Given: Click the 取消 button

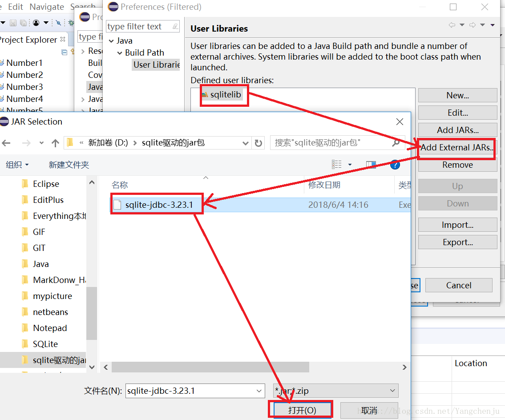Looking at the screenshot, I should 369,410.
